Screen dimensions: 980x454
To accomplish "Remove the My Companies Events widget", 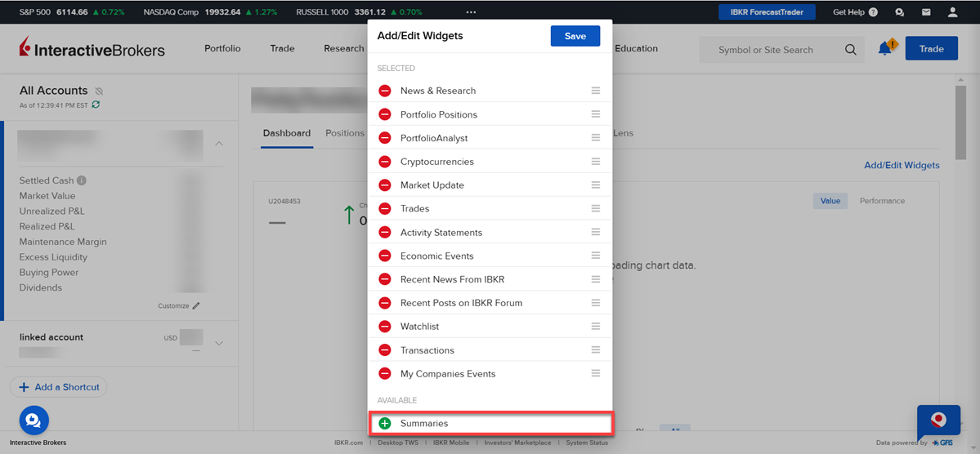I will tap(385, 374).
